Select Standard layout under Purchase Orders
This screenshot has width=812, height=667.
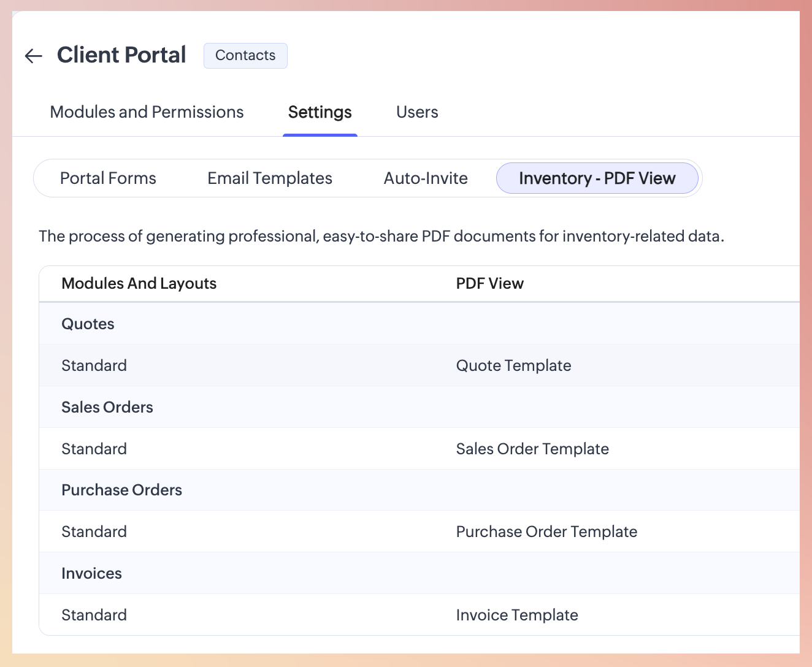tap(94, 532)
